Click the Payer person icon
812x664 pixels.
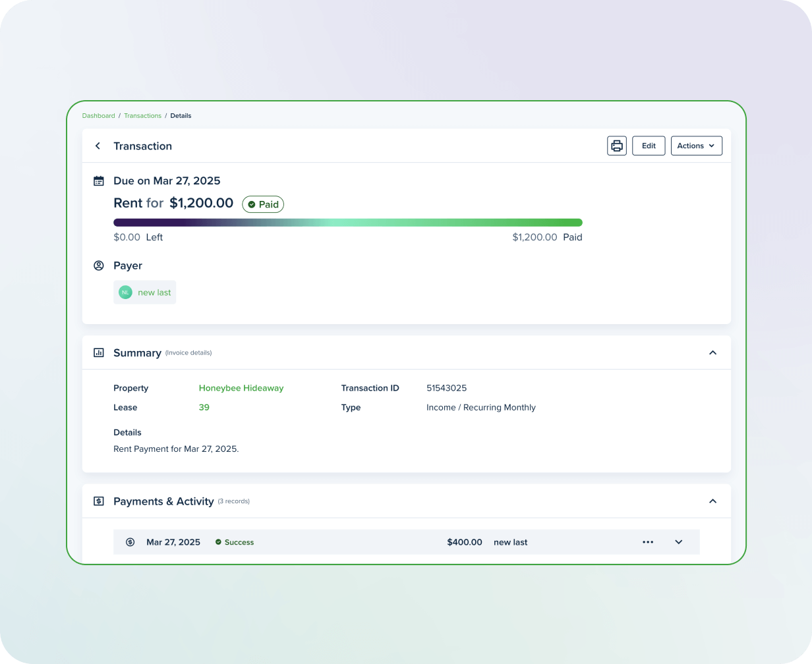pyautogui.click(x=99, y=266)
